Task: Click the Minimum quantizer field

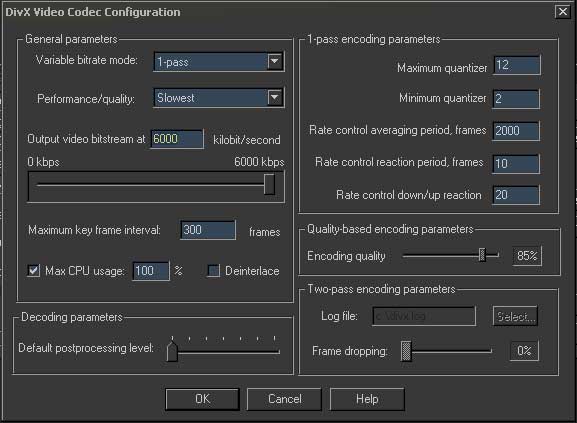Action: click(516, 99)
